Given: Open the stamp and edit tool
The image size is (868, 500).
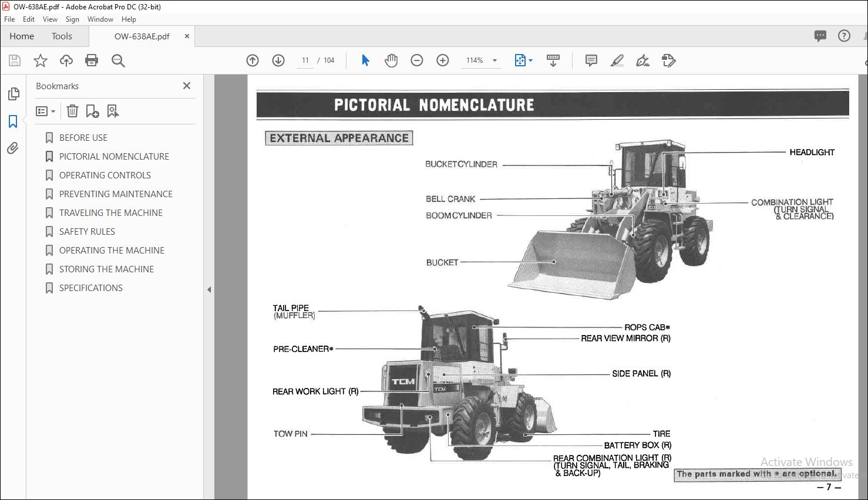Looking at the screenshot, I should (x=668, y=60).
